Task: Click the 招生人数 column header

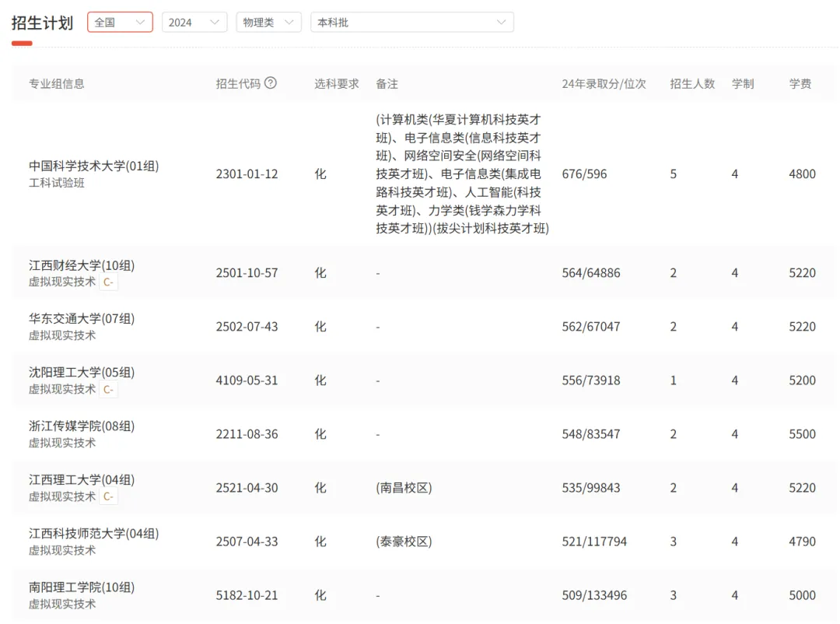Action: (691, 83)
